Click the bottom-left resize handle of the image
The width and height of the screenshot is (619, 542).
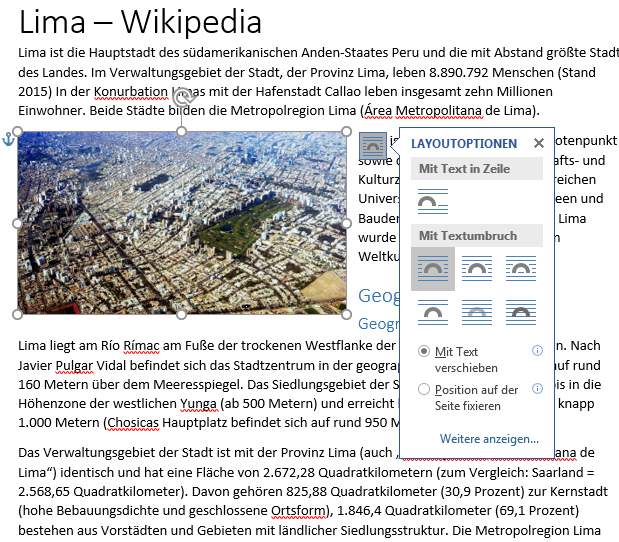point(18,315)
